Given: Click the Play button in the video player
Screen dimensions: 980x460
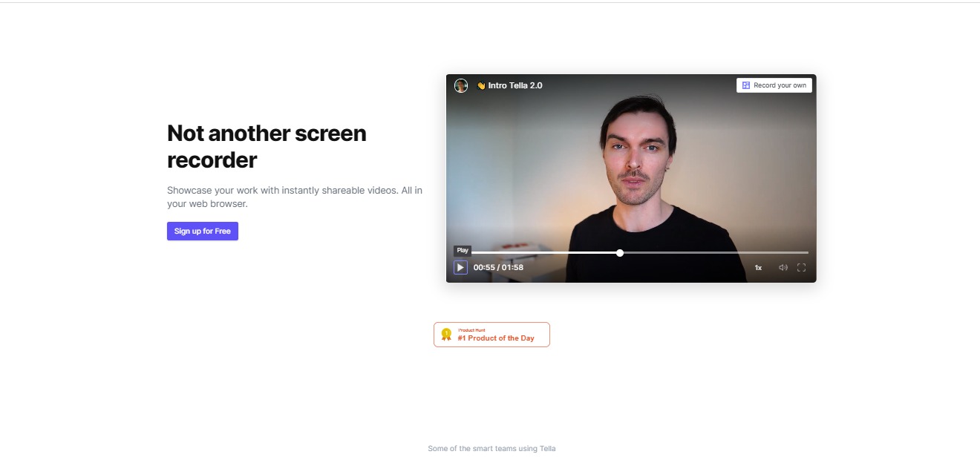Looking at the screenshot, I should click(460, 268).
